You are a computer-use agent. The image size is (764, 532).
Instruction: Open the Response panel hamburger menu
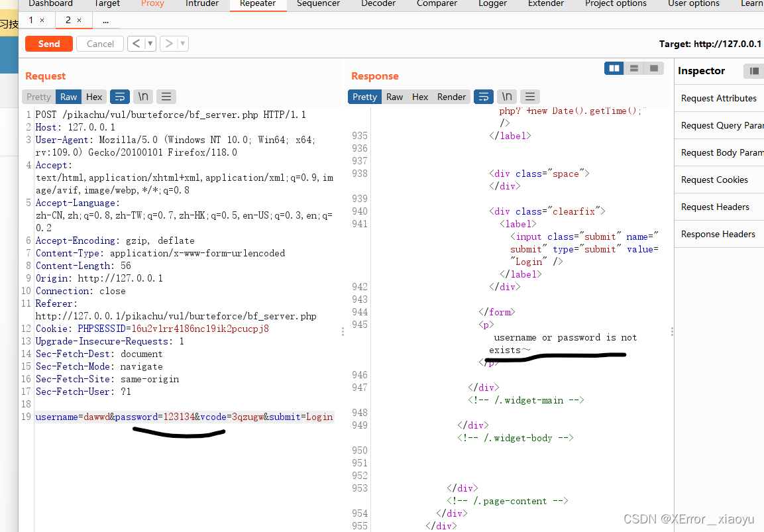[531, 97]
